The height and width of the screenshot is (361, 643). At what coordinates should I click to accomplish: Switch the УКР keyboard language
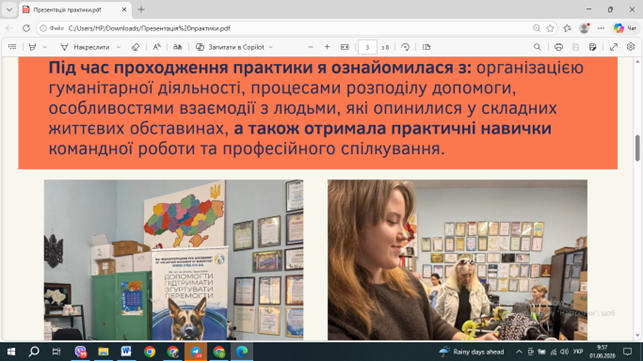pyautogui.click(x=578, y=352)
